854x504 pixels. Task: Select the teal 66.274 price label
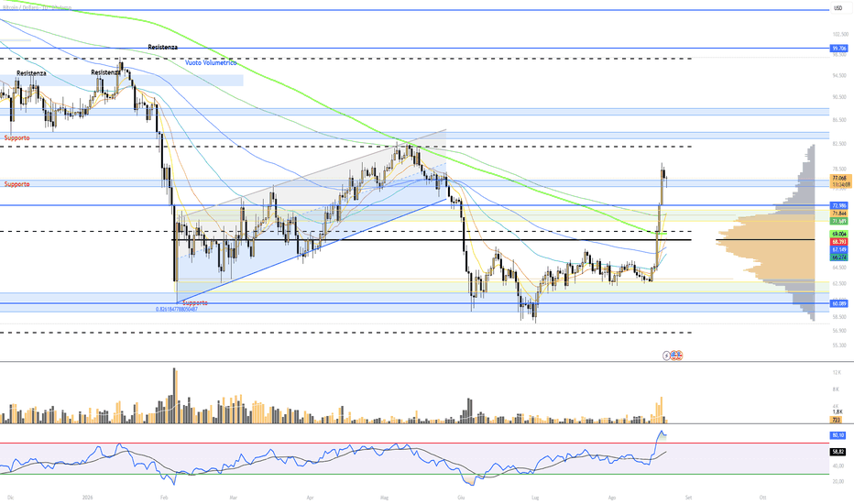point(838,257)
